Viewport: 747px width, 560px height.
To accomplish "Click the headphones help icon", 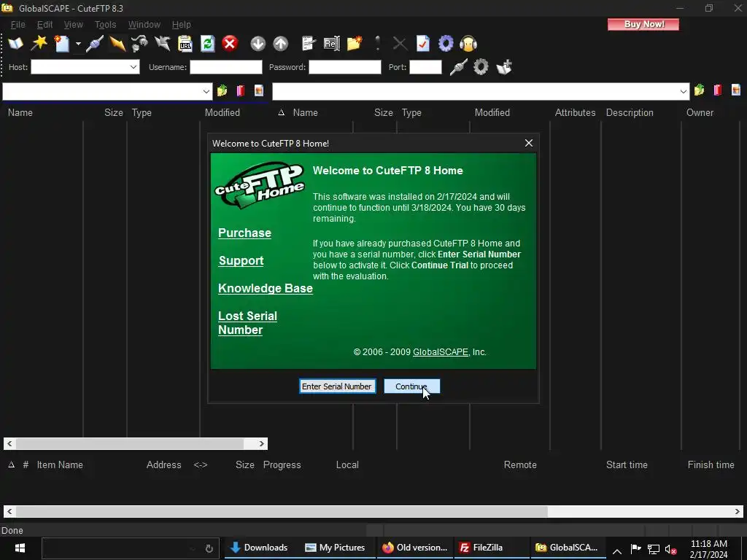I will [x=468, y=44].
